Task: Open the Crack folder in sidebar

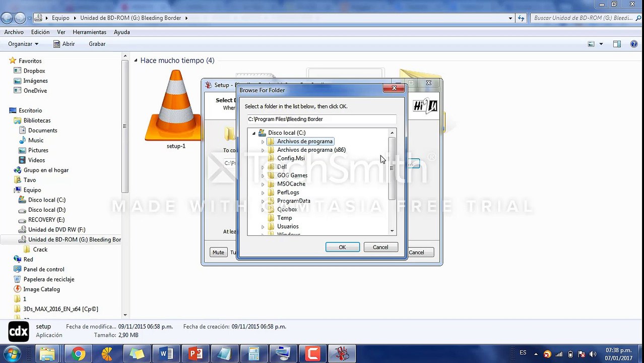Action: tap(40, 250)
